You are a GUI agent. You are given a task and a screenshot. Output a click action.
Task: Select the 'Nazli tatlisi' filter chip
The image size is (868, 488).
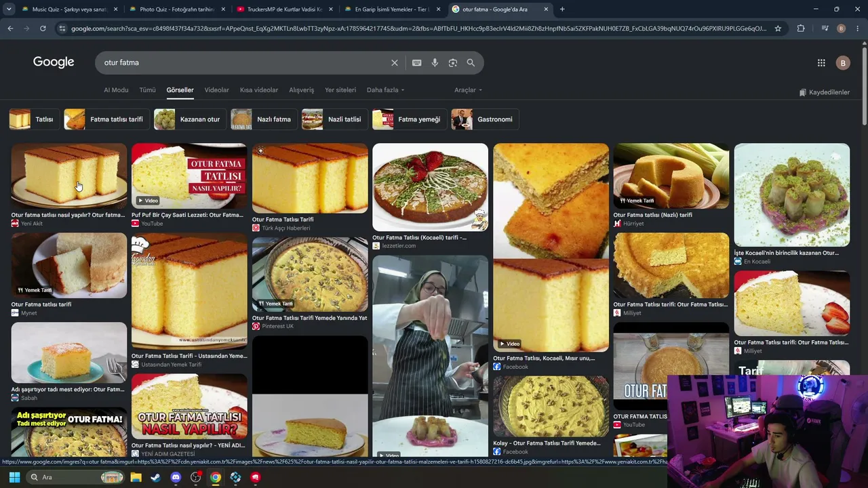335,119
